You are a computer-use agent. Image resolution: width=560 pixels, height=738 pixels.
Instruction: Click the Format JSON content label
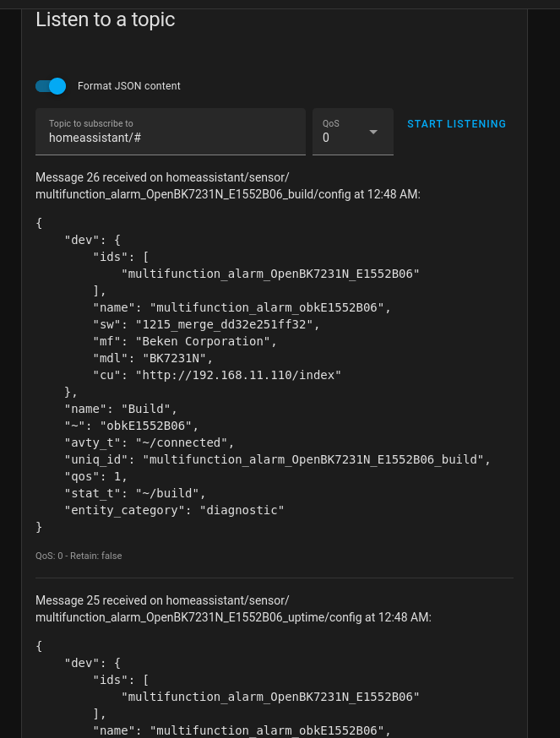point(129,86)
